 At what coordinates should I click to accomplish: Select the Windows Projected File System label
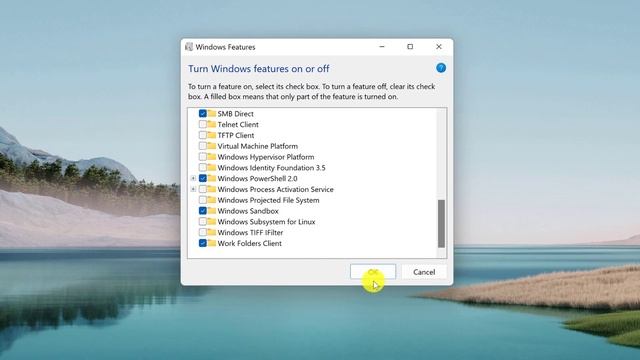268,200
